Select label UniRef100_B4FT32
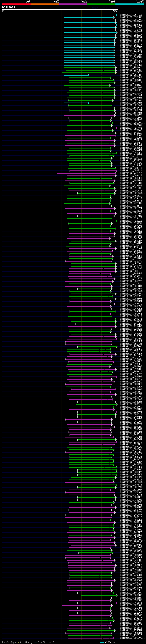The height and width of the screenshot is (644, 146). 131,50
